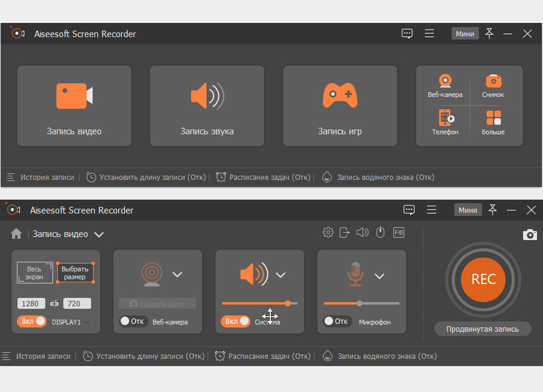The height and width of the screenshot is (392, 543).
Task: Click disabled Сделать фото button
Action: point(157,304)
